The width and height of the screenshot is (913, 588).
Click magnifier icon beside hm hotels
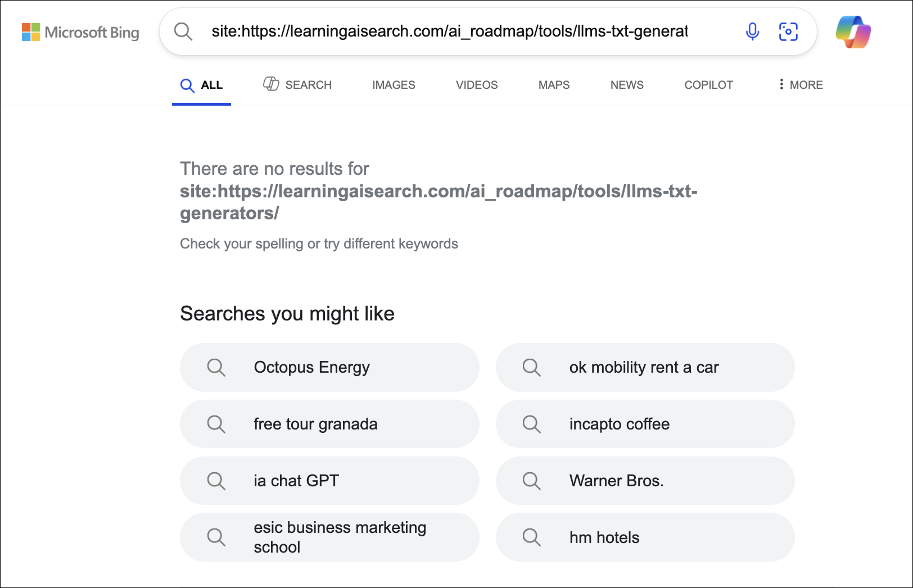click(531, 537)
